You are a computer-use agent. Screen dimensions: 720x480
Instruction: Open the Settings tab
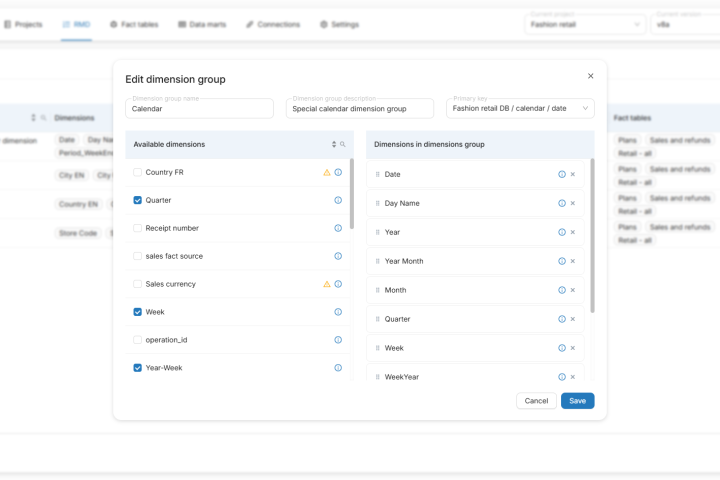(x=339, y=24)
